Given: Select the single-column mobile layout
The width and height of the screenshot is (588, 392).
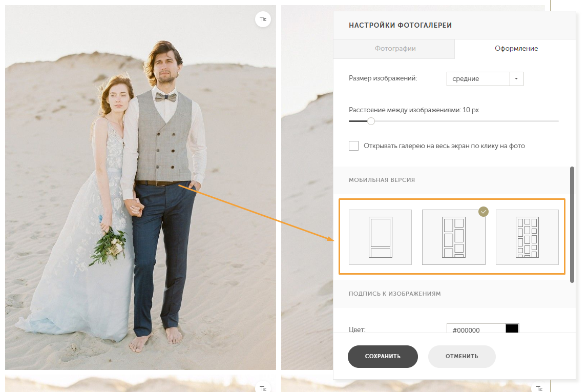Looking at the screenshot, I should pyautogui.click(x=380, y=237).
